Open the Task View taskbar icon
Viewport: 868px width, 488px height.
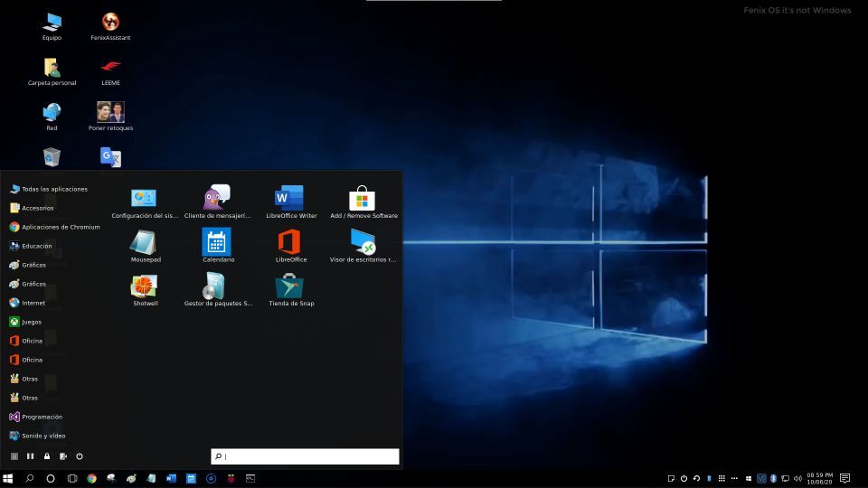point(72,479)
